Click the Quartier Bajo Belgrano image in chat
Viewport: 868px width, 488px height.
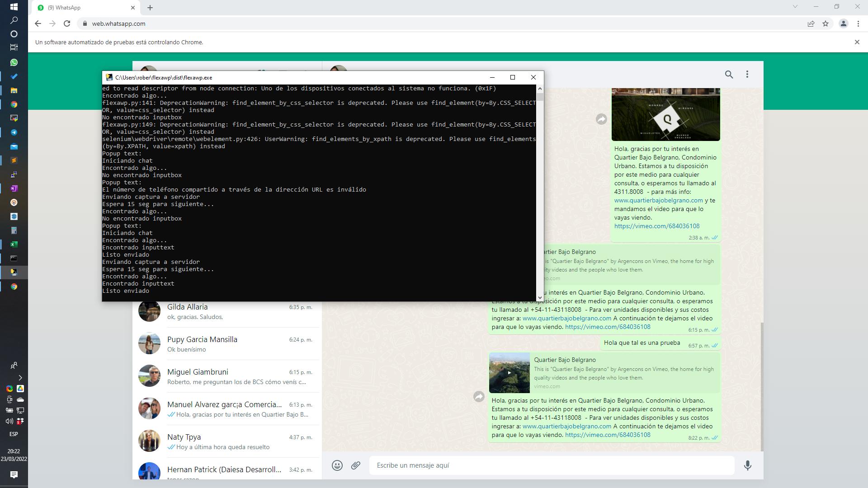[x=665, y=115]
